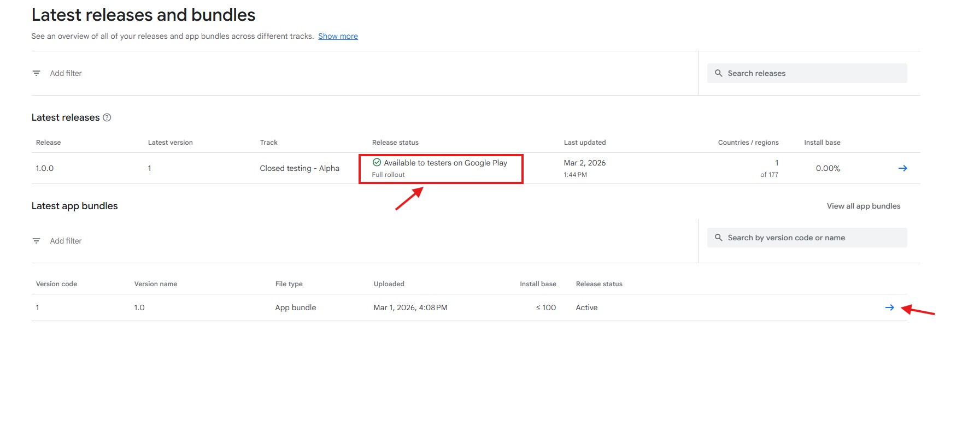Click the magnifier icon in Search releases
The width and height of the screenshot is (980, 426).
(718, 73)
